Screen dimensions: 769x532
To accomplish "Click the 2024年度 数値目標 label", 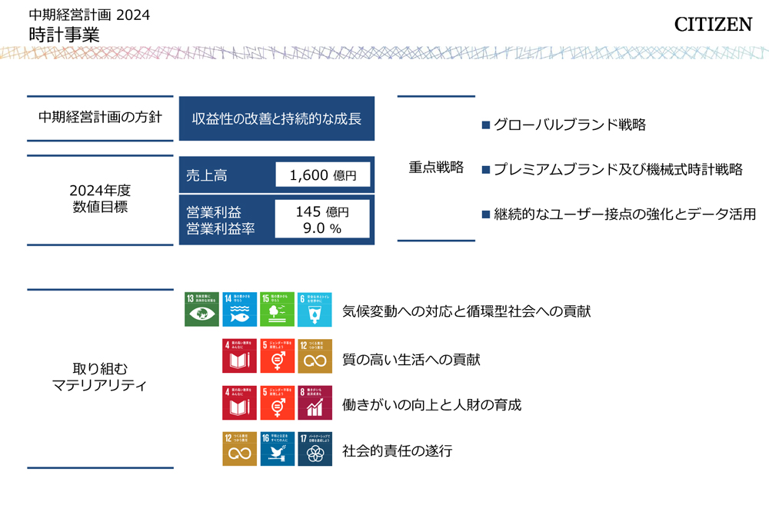I will pos(100,198).
